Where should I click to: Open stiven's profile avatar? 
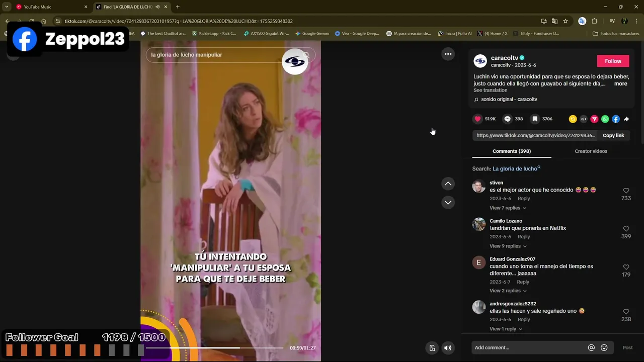coord(479,186)
